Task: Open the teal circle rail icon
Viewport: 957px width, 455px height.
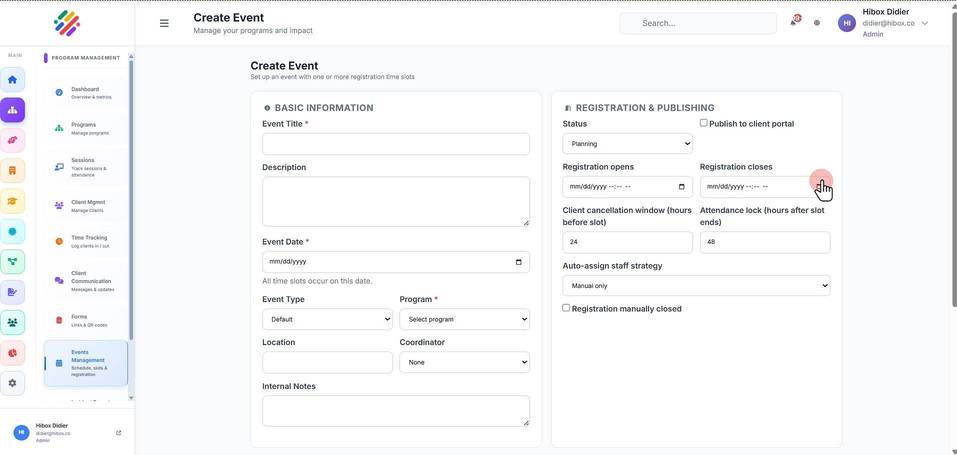Action: (x=12, y=231)
